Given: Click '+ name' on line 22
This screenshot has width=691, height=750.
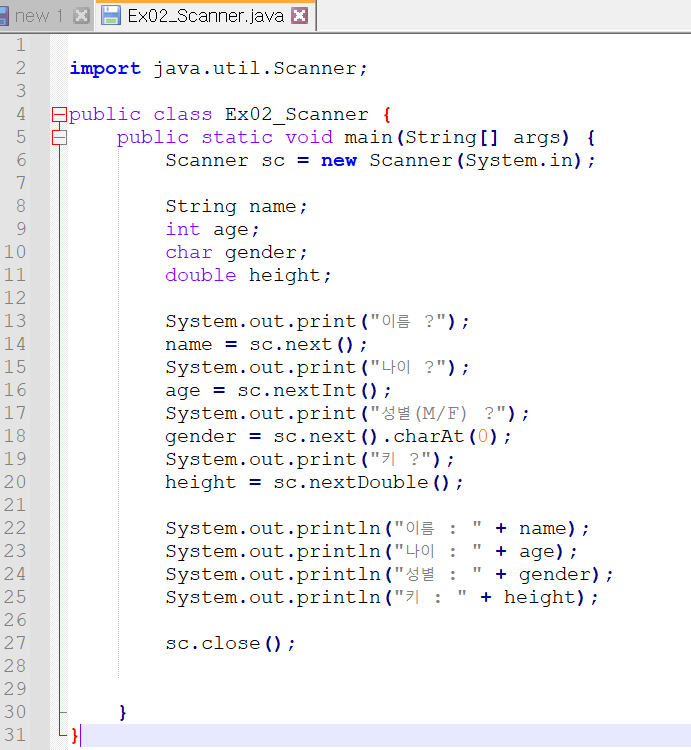Looking at the screenshot, I should 531,529.
